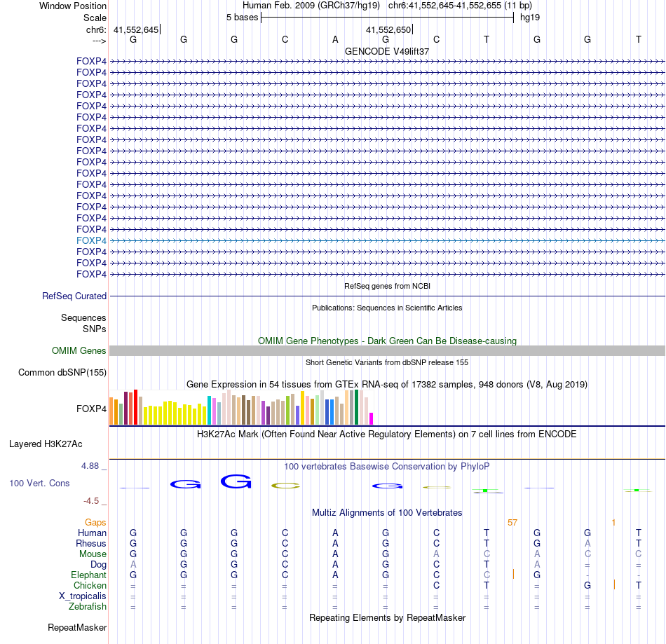Image resolution: width=666 pixels, height=644 pixels.
Task: Click '100 vertebrates Basewise Conservation by PhyloP' title
Action: (x=387, y=466)
